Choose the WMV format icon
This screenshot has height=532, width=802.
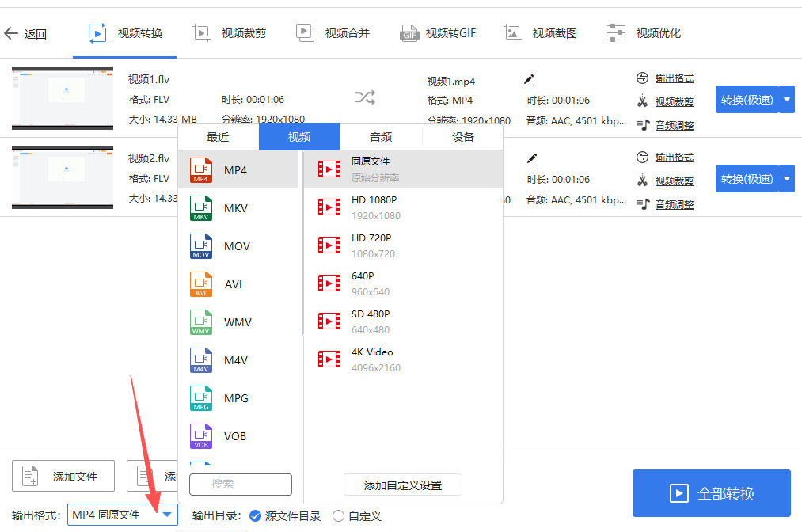(x=201, y=321)
